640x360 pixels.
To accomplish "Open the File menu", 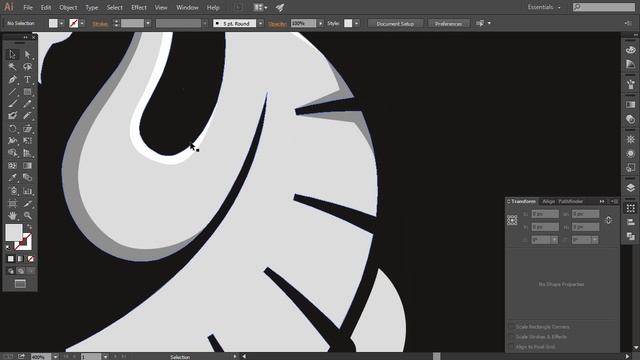I will click(28, 7).
